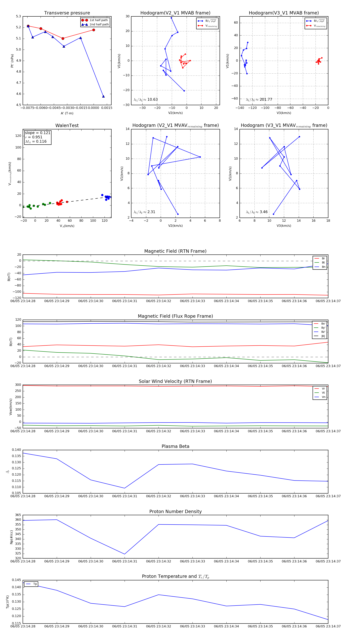Viewport: 351px width, 644px height.
Task: Click the "slope = 0.121" annotation
Action: click(37, 133)
